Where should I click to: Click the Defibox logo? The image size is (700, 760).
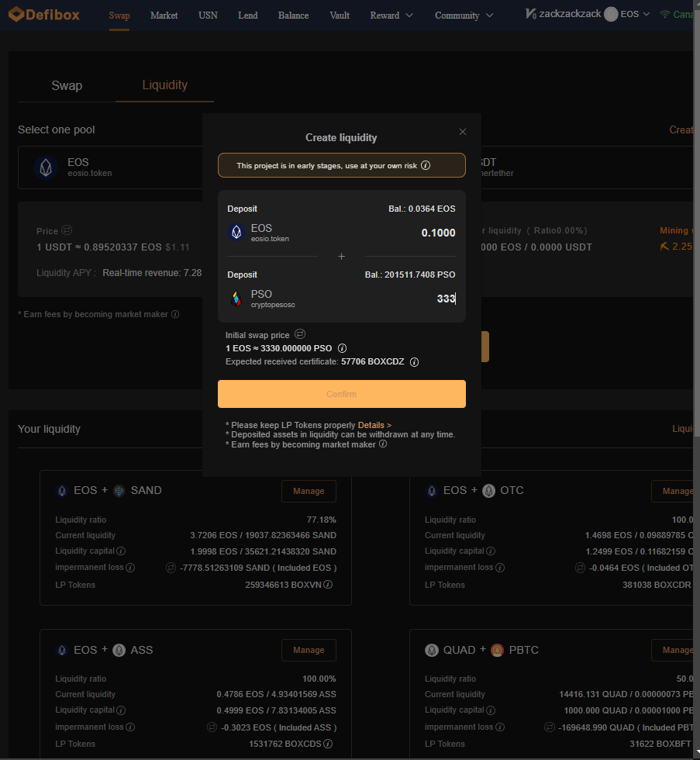tap(44, 15)
